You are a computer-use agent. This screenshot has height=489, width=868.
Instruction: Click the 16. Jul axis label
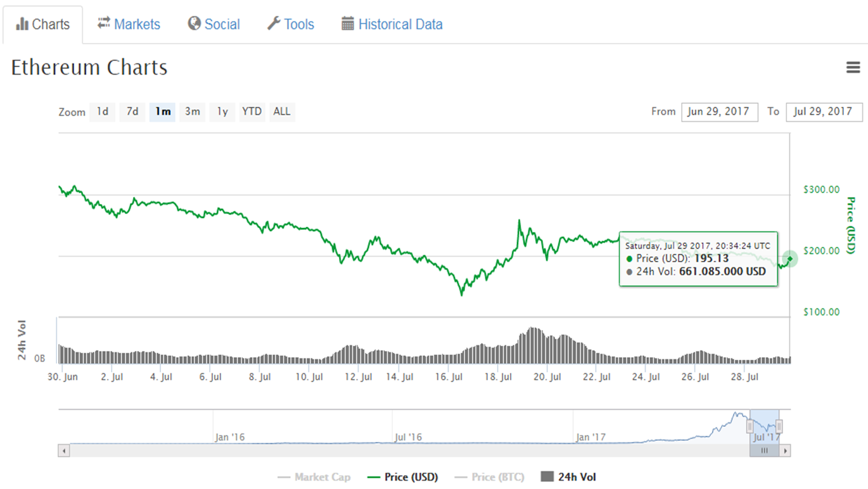(449, 377)
